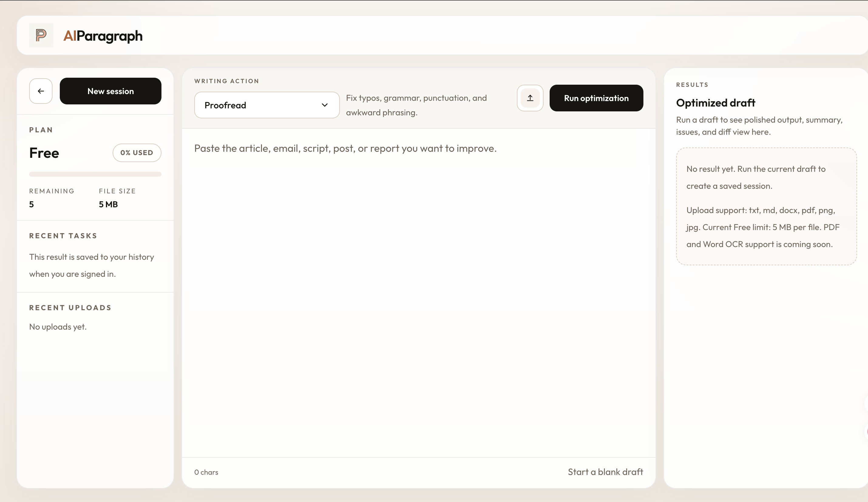Click the No result yet placeholder box
868x502 pixels.
[x=766, y=206]
